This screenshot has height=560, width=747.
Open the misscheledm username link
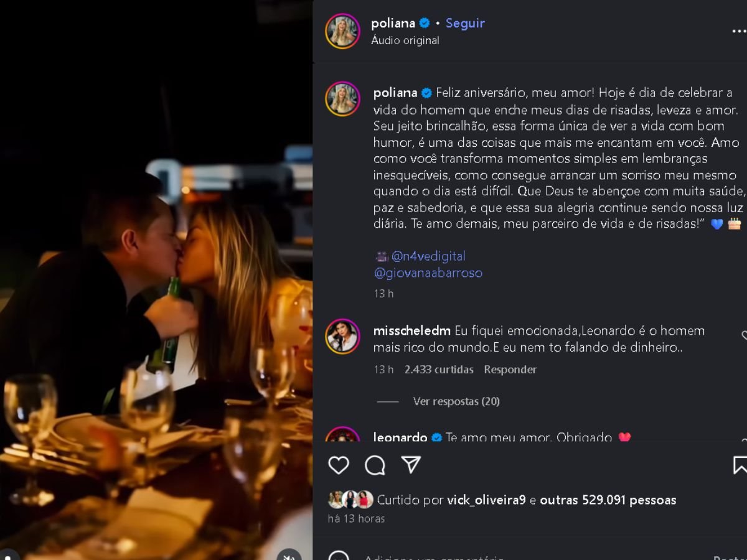point(411,330)
